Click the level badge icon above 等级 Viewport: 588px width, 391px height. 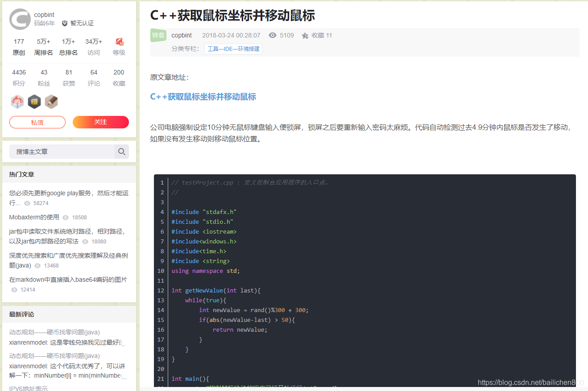(x=119, y=41)
